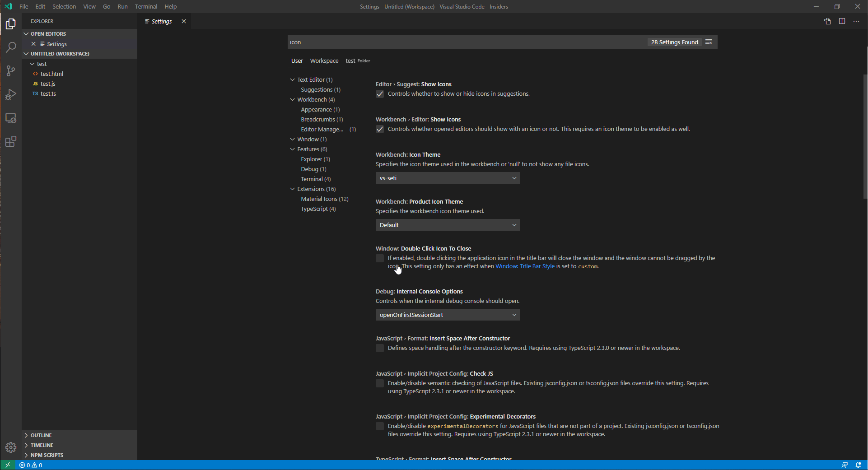868x470 pixels.
Task: Open the Extensions view
Action: click(10, 141)
